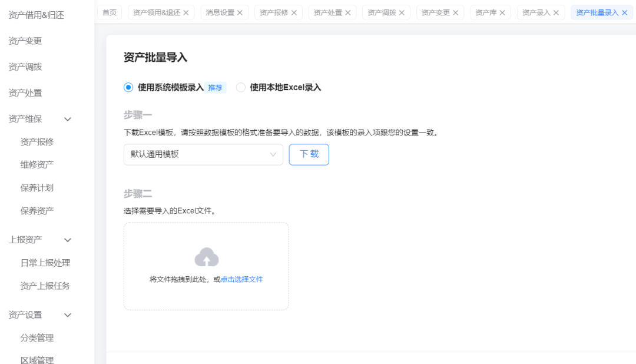This screenshot has height=364, width=636.
Task: Select 使用系统模板录入 option
Action: click(128, 87)
